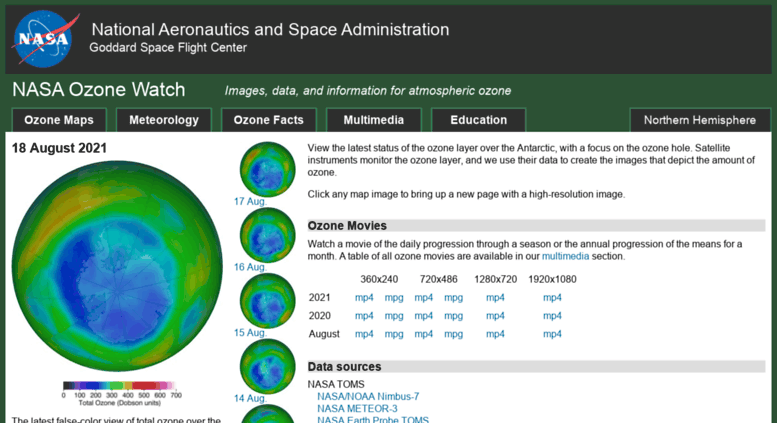Switch to Northern Hemisphere view

[700, 120]
